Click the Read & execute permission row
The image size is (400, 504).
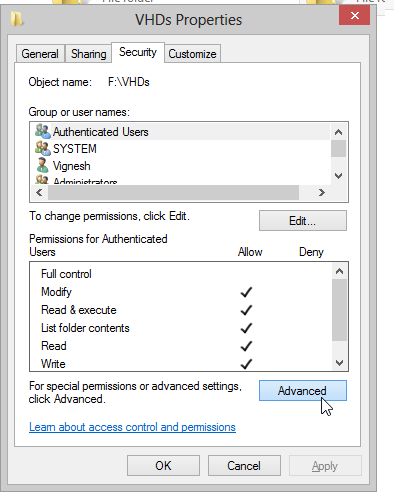click(x=181, y=310)
